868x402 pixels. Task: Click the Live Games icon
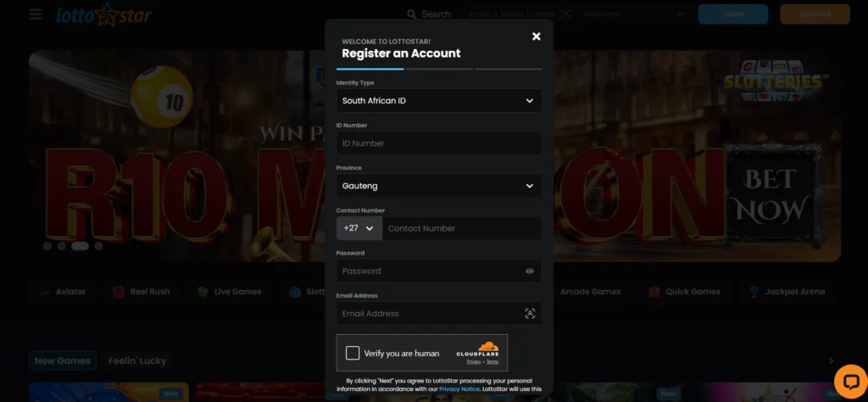[203, 292]
